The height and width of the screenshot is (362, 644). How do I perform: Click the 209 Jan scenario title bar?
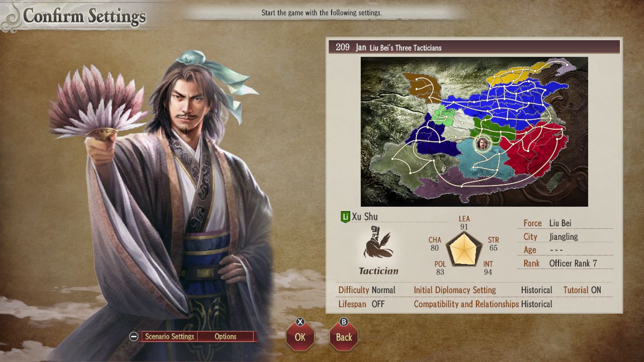(474, 47)
